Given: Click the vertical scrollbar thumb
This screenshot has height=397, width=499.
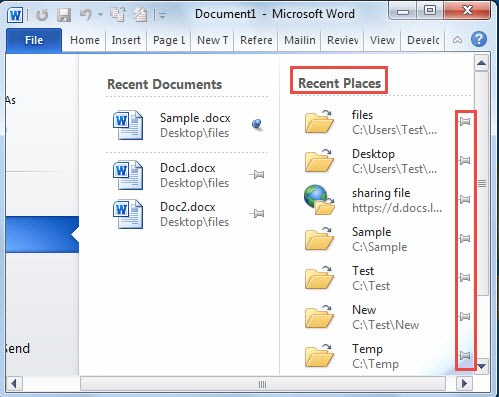Looking at the screenshot, I should (x=482, y=183).
